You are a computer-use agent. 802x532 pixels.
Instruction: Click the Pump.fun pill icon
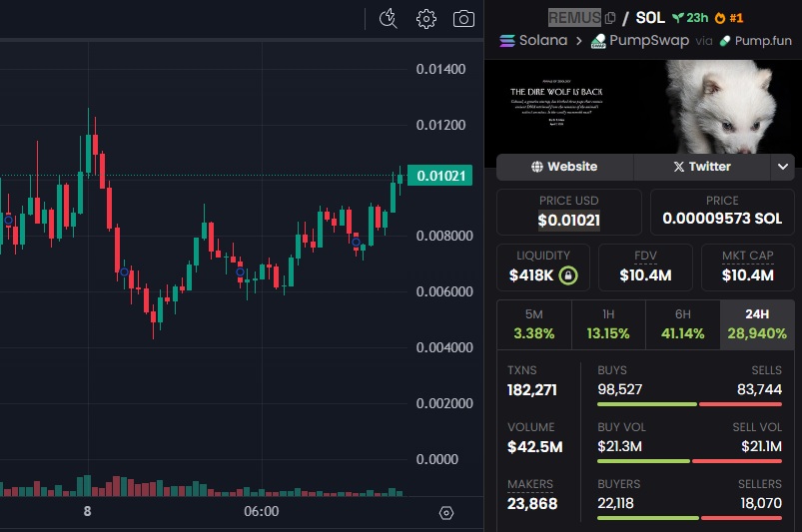(x=725, y=41)
